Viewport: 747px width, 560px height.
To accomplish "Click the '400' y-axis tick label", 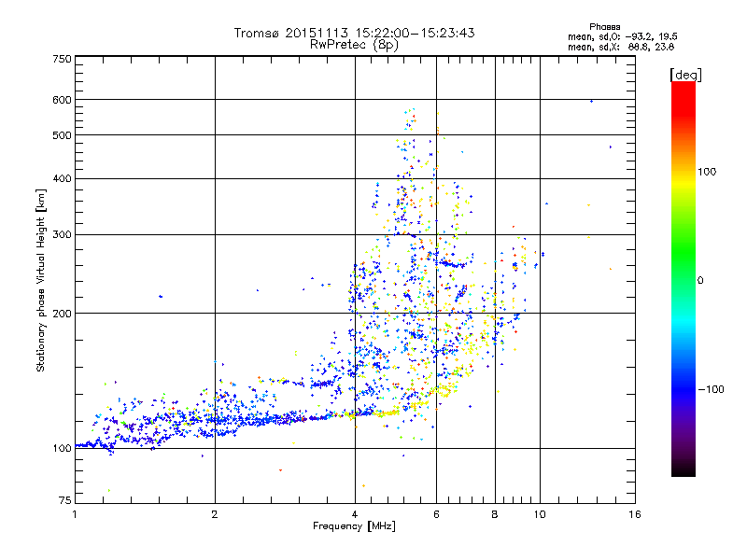I will 62,178.
